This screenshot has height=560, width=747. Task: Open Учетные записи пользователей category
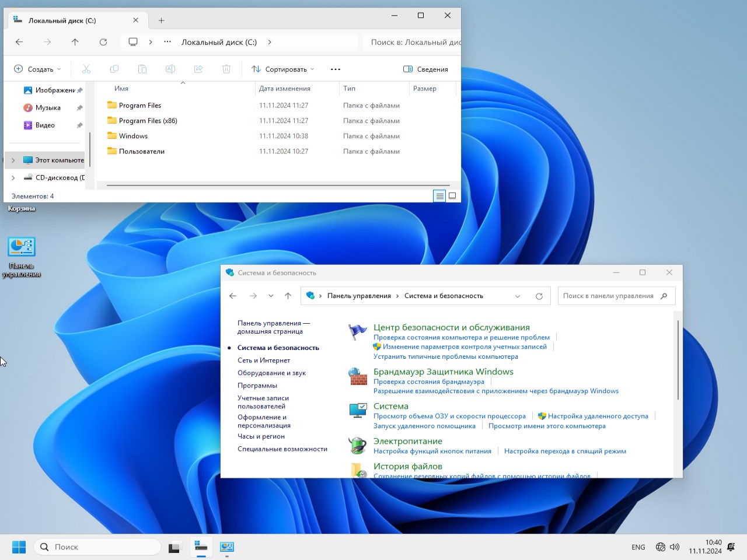point(263,402)
